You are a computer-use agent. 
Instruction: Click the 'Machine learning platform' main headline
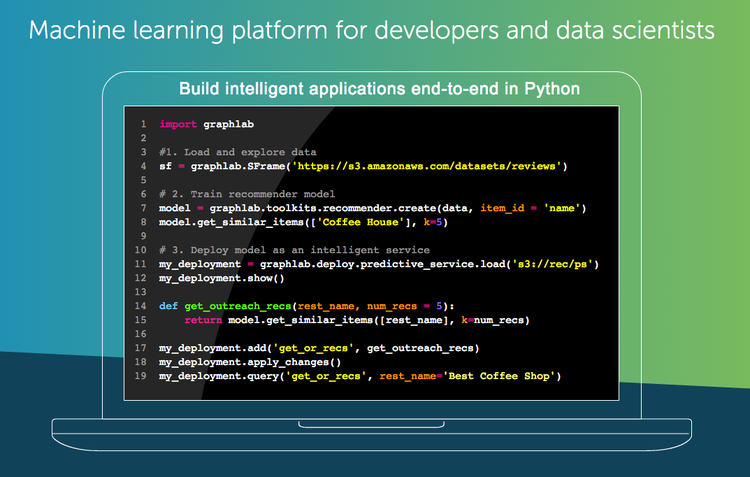[x=372, y=30]
